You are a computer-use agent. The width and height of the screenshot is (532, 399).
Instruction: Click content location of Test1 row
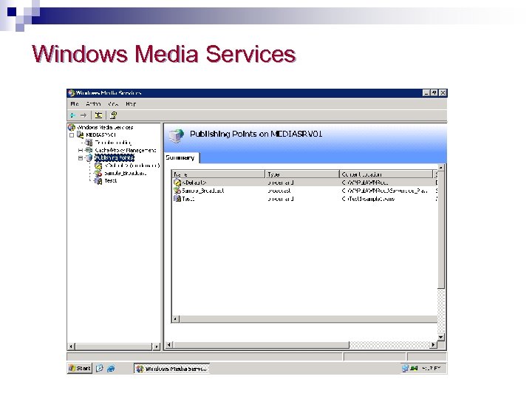369,199
